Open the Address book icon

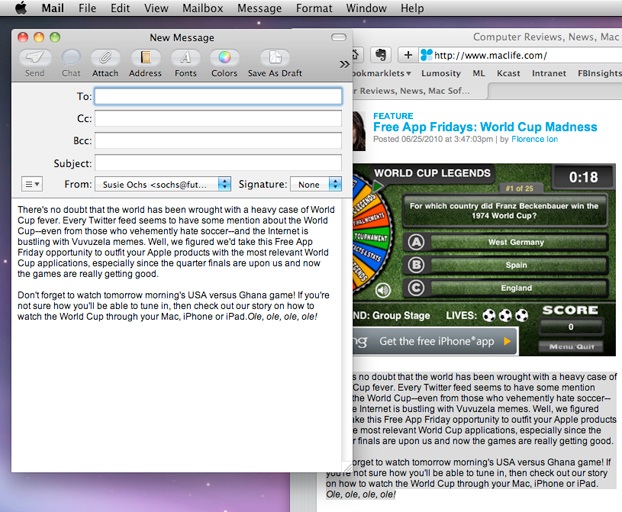(x=145, y=58)
